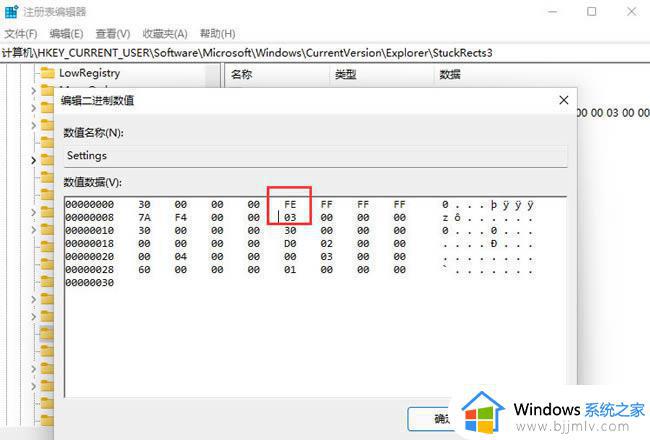Select the F4 byte in row 00000008
650x440 pixels.
coord(180,217)
